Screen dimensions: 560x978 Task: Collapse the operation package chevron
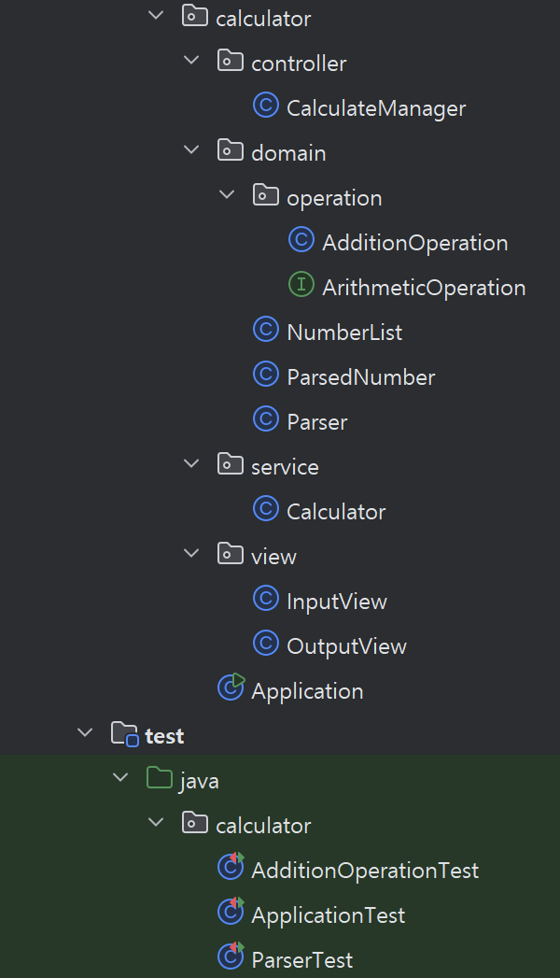pos(227,194)
